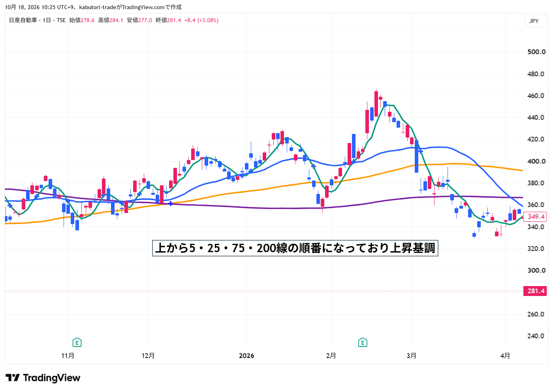
Task: Click the 320.0 price scale label
Action: pos(536,249)
